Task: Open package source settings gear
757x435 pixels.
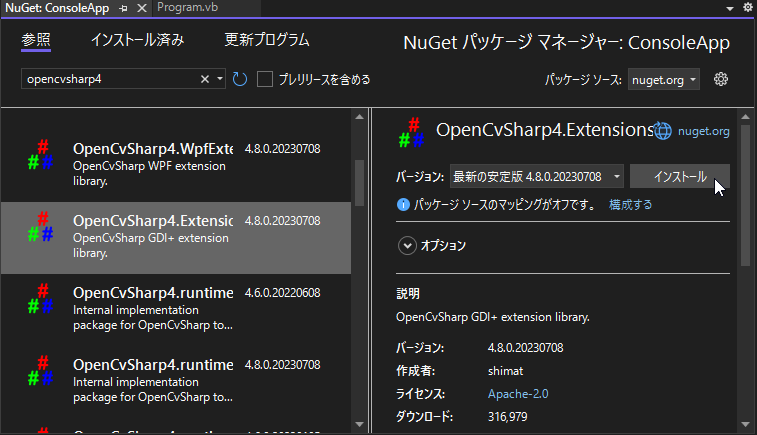Action: (x=721, y=79)
